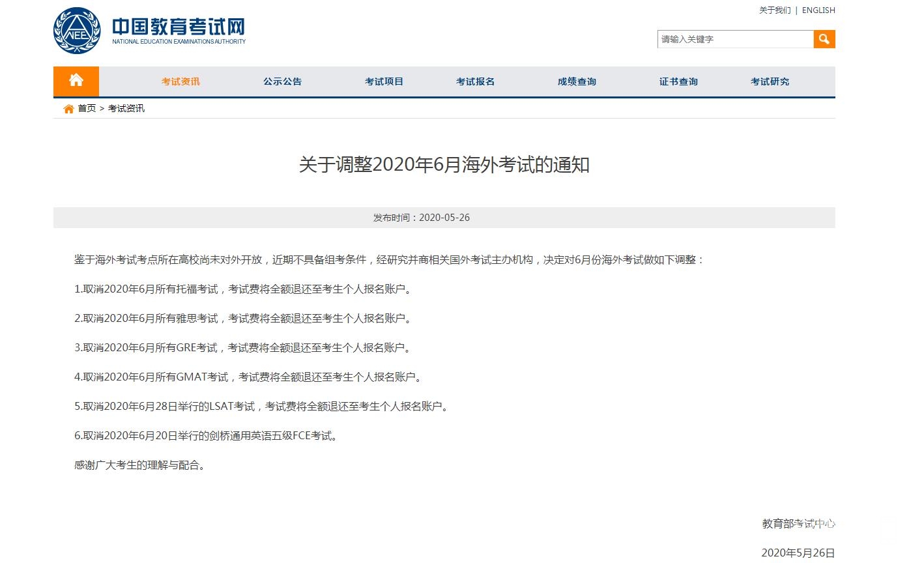Click the NEEA circular logo

[77, 31]
